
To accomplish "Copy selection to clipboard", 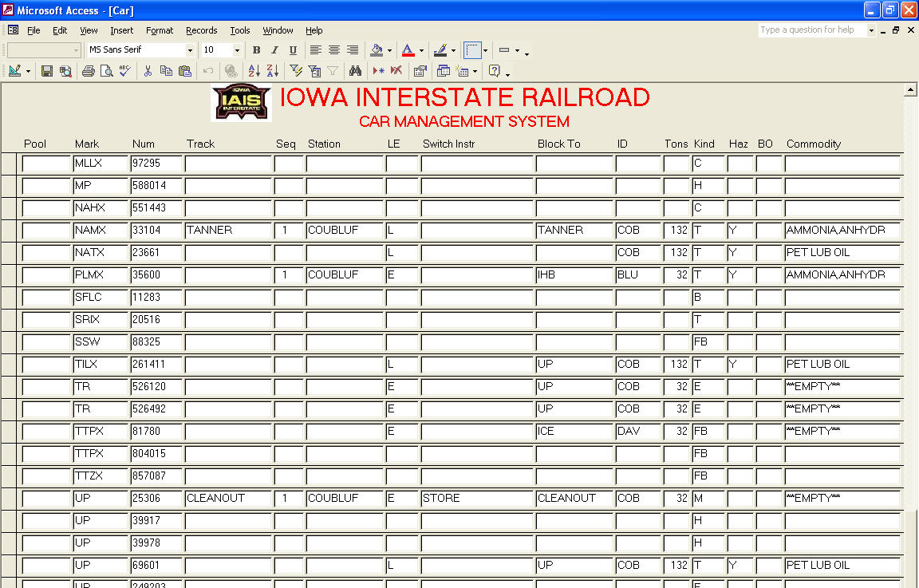I will pos(167,71).
